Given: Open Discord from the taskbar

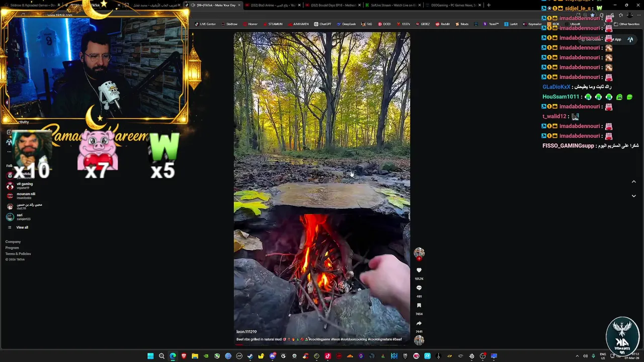Looking at the screenshot, I should [273, 356].
